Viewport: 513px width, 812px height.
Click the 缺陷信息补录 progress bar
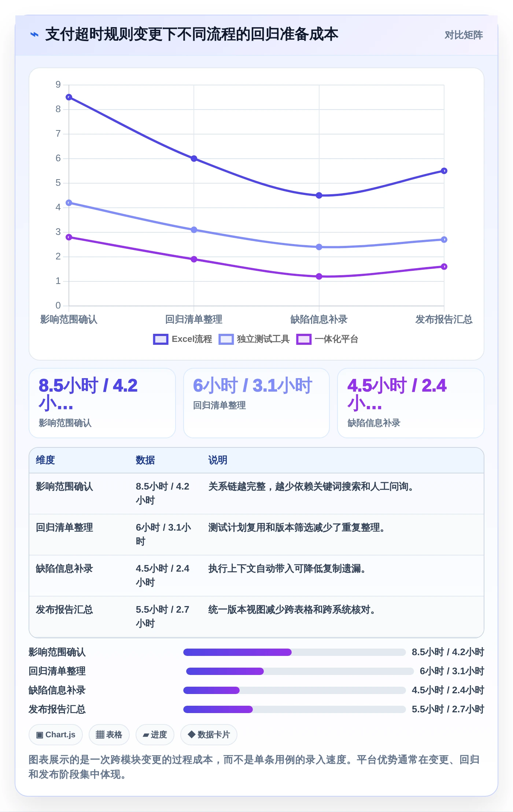click(x=295, y=690)
